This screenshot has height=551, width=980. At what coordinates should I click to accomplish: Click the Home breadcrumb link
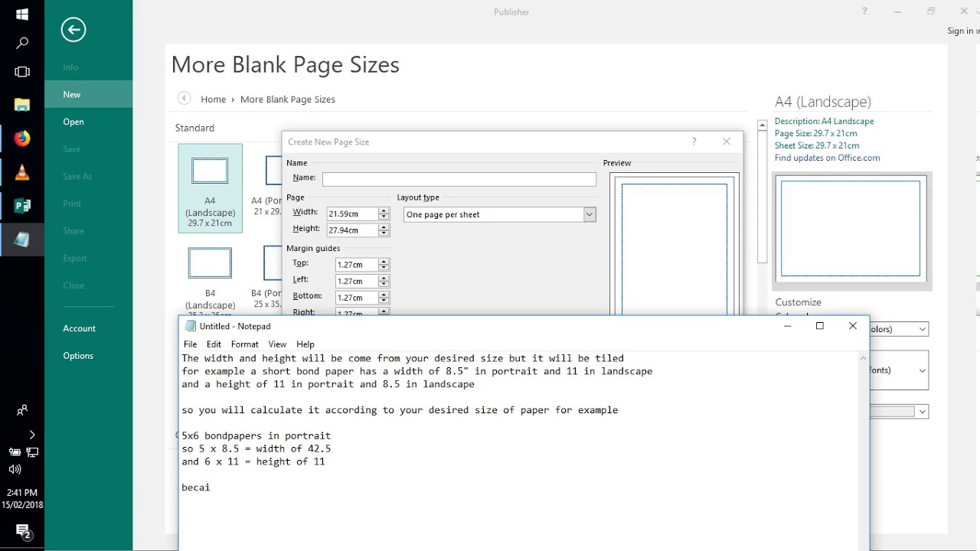coord(214,99)
